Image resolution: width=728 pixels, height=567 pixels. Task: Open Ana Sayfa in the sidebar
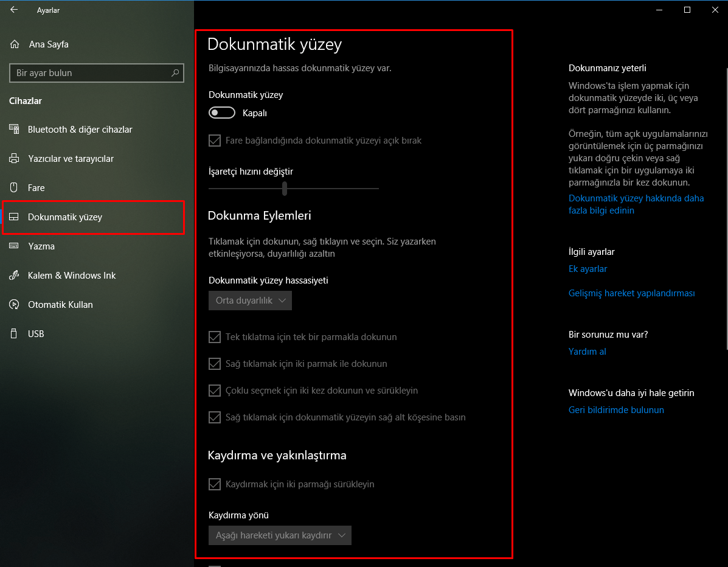[97, 44]
